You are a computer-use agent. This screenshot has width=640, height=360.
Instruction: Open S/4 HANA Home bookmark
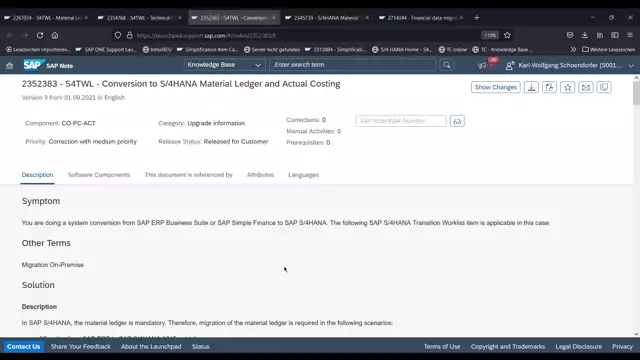402,49
